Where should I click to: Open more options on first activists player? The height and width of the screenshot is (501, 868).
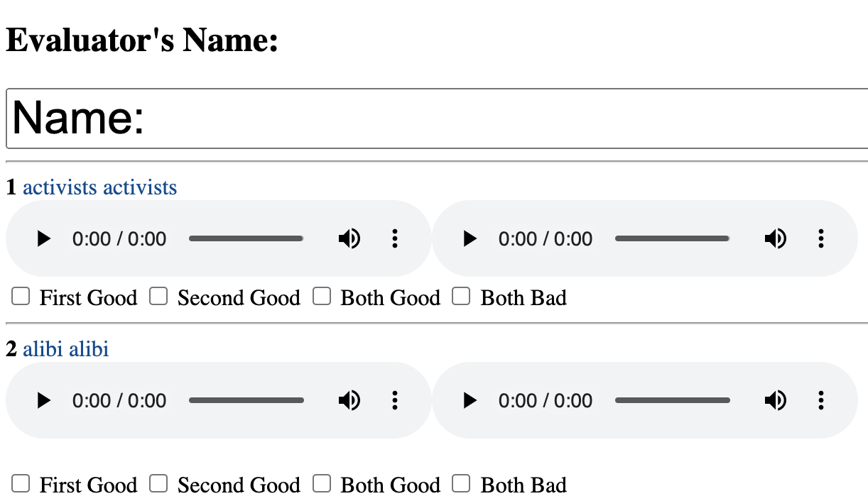(x=395, y=239)
